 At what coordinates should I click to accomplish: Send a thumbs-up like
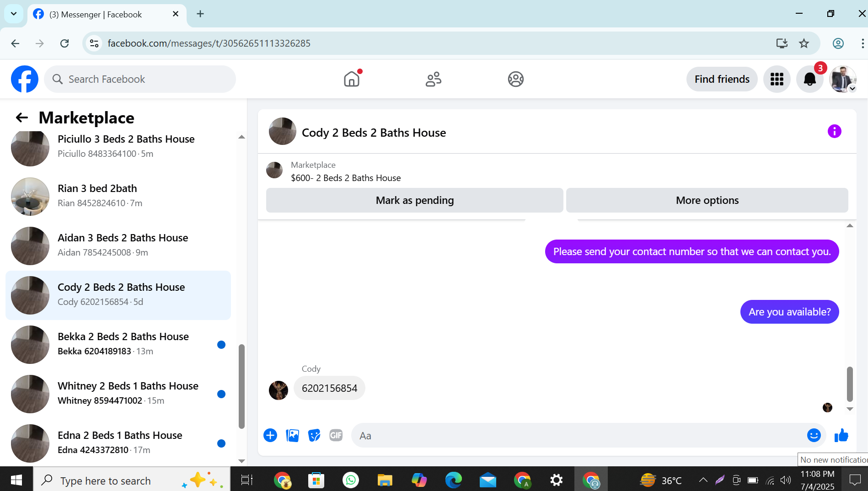tap(841, 435)
